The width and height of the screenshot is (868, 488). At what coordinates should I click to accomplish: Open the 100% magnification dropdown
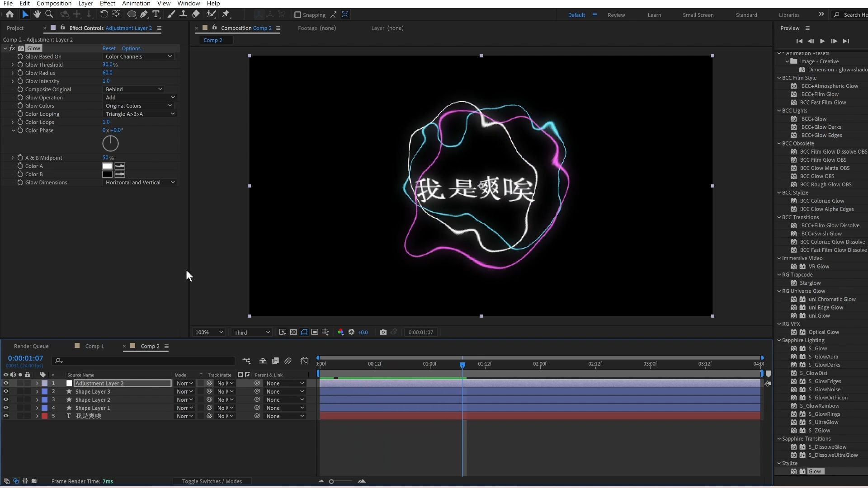click(x=208, y=332)
